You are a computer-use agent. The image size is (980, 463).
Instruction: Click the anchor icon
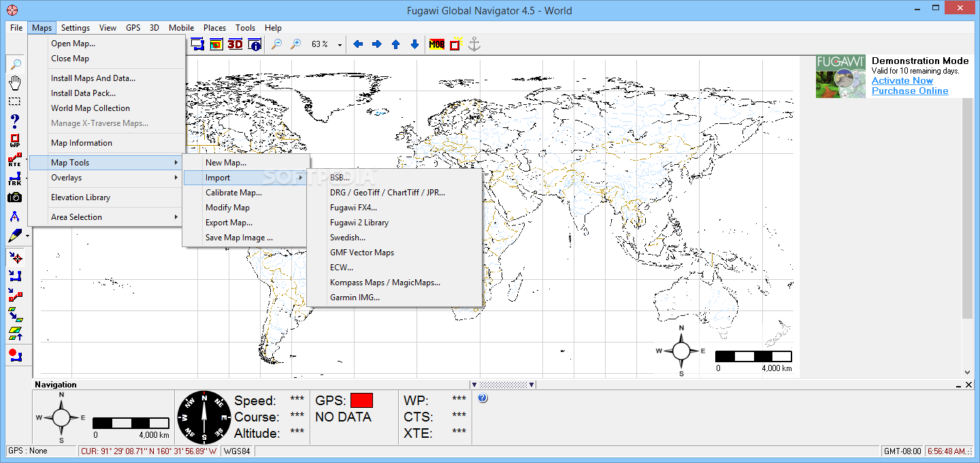(474, 44)
